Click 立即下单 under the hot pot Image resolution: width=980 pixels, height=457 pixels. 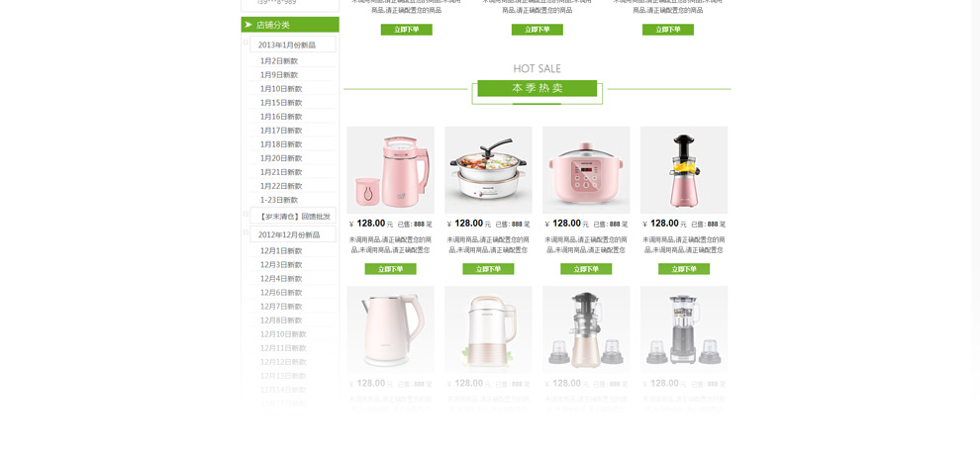tap(488, 269)
